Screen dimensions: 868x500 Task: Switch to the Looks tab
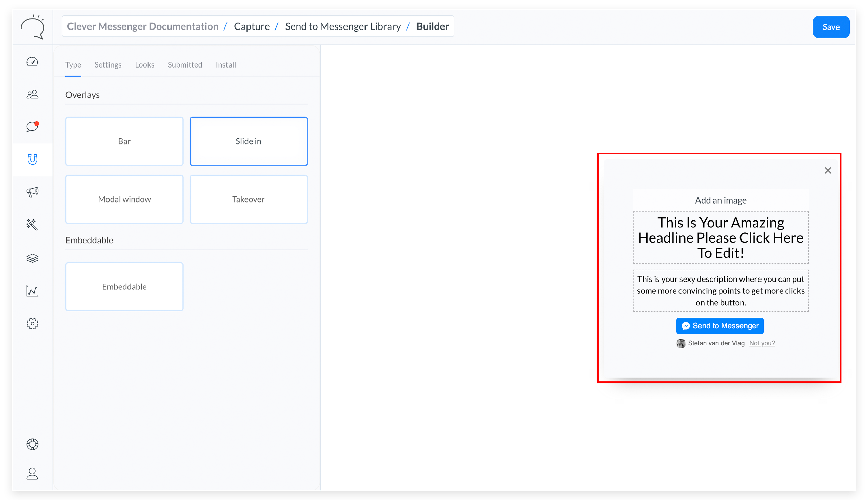tap(144, 65)
